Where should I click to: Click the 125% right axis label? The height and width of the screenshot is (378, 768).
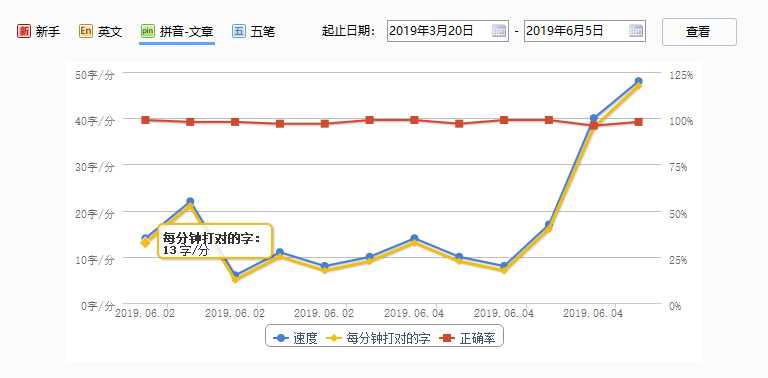pos(680,75)
